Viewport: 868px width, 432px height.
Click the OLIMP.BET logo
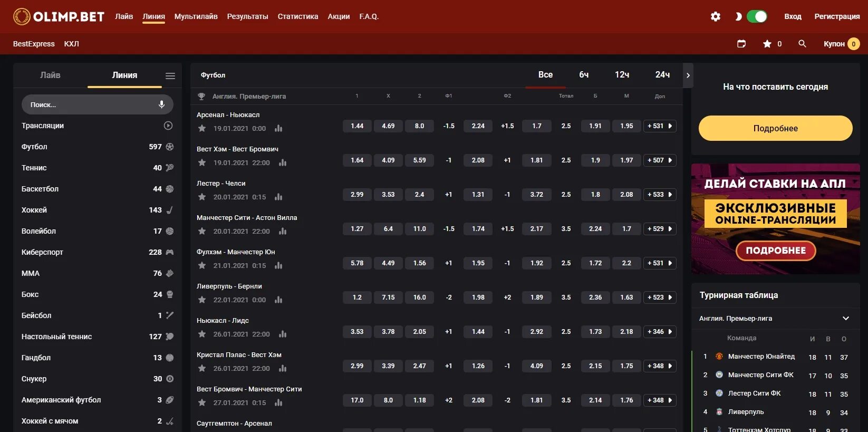point(59,17)
